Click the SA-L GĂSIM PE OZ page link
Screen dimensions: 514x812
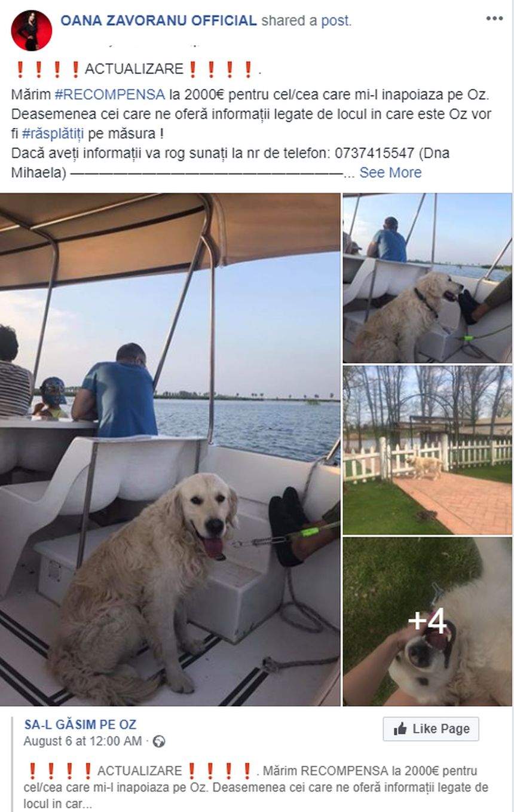pos(80,725)
